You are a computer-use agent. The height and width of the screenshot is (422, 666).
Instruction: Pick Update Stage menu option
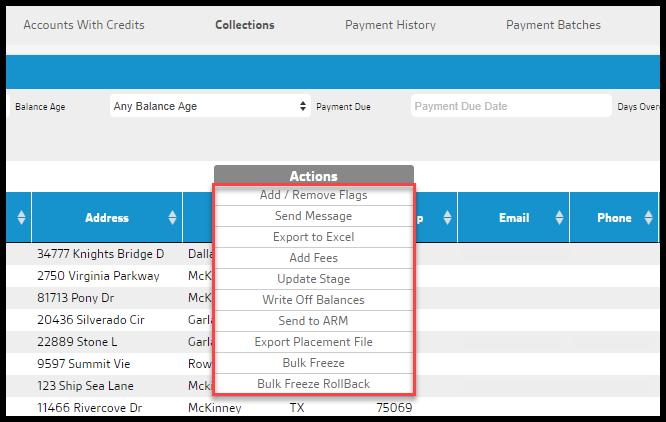(x=313, y=279)
